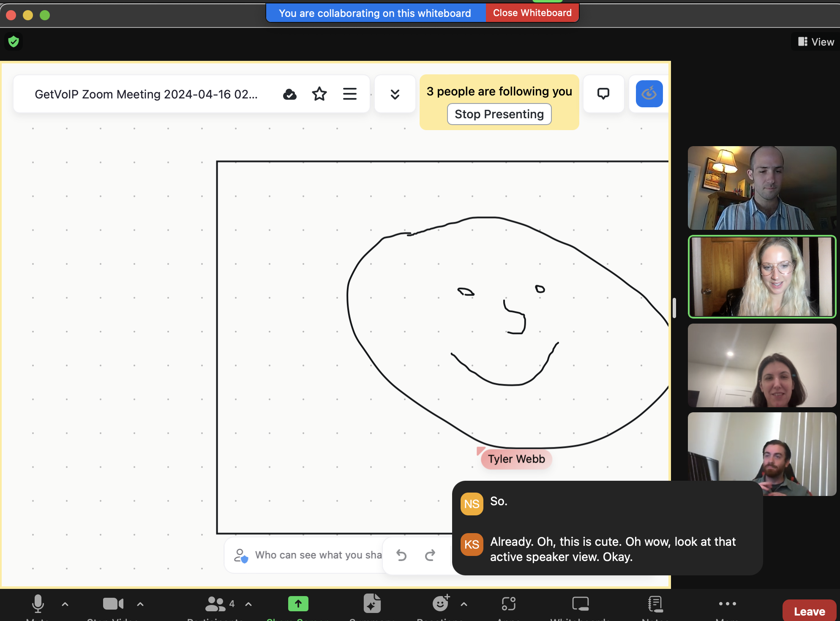Open the AI Summary sparkle icon
This screenshot has height=621, width=840.
(372, 603)
